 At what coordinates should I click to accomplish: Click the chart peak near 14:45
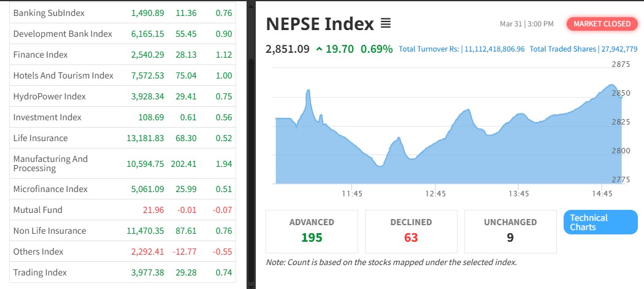coord(611,85)
